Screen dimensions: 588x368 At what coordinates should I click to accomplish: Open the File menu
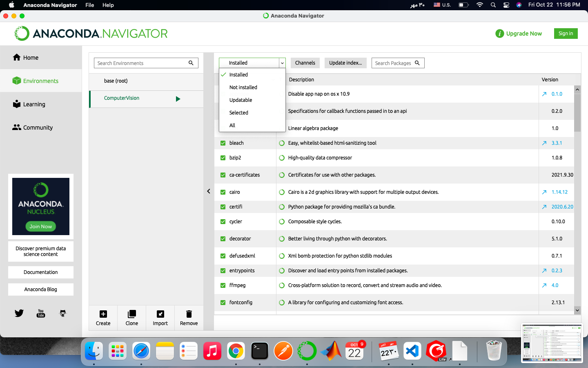pyautogui.click(x=90, y=5)
